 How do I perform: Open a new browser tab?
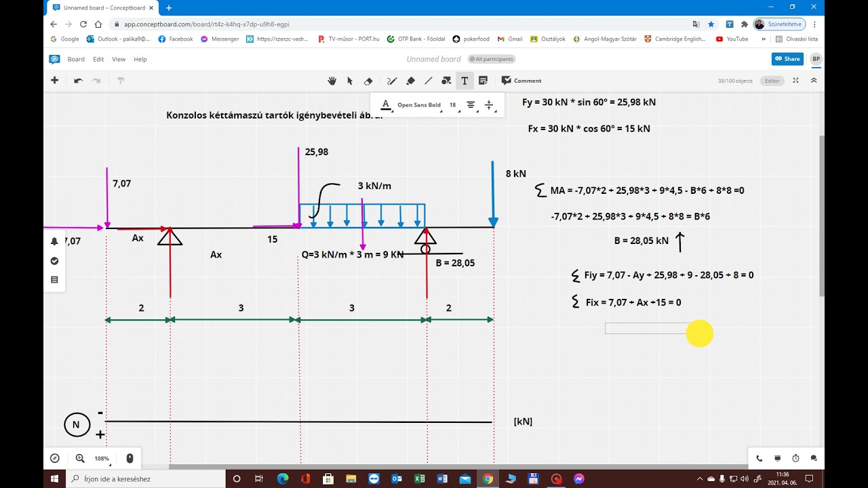(169, 7)
